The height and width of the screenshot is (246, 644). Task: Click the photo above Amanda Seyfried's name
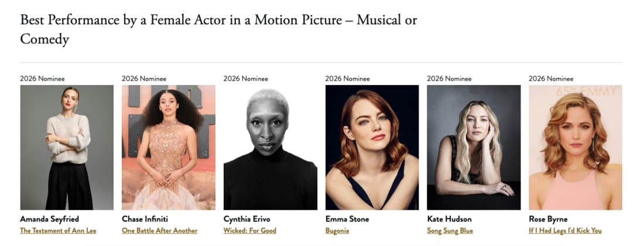pos(67,147)
